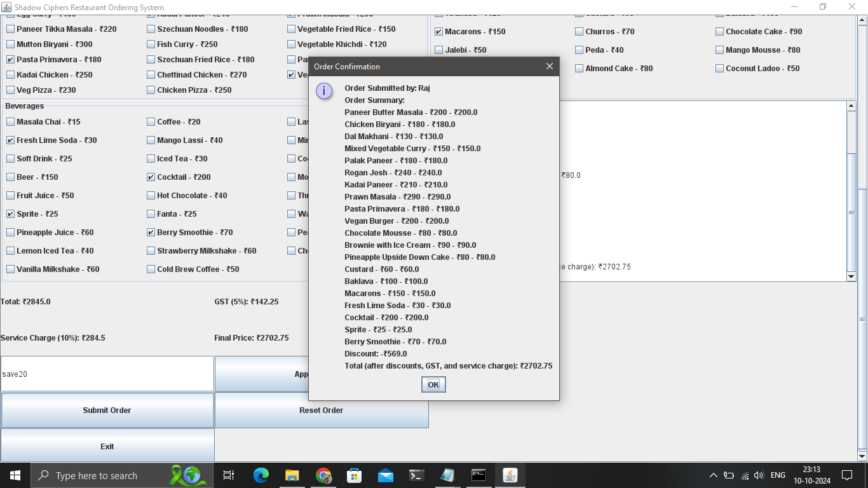Click the Reset Order button
The height and width of the screenshot is (488, 868).
321,410
